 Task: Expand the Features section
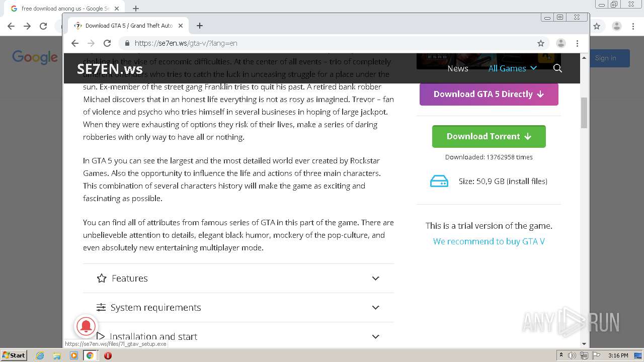point(238,278)
